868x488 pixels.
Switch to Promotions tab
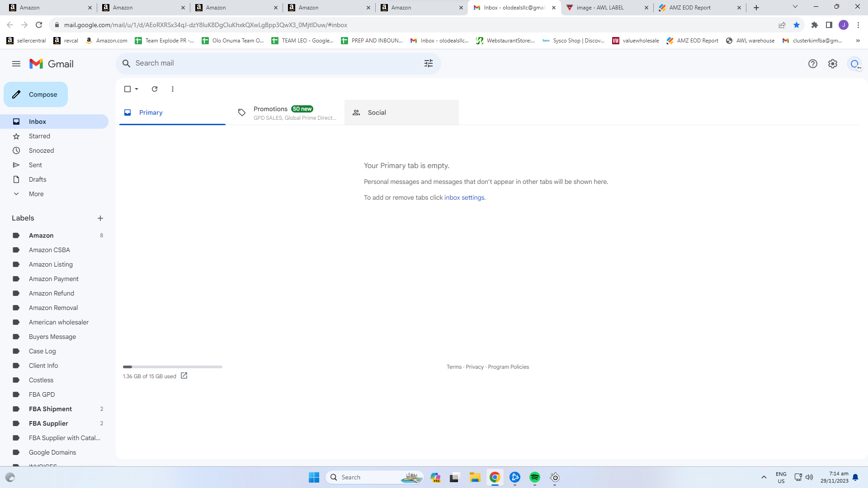[x=287, y=113]
